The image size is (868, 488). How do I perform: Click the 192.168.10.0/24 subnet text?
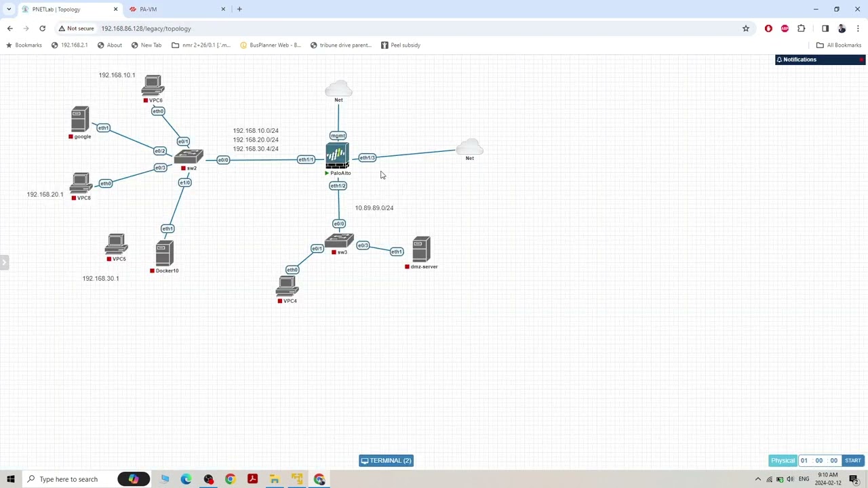pos(256,131)
